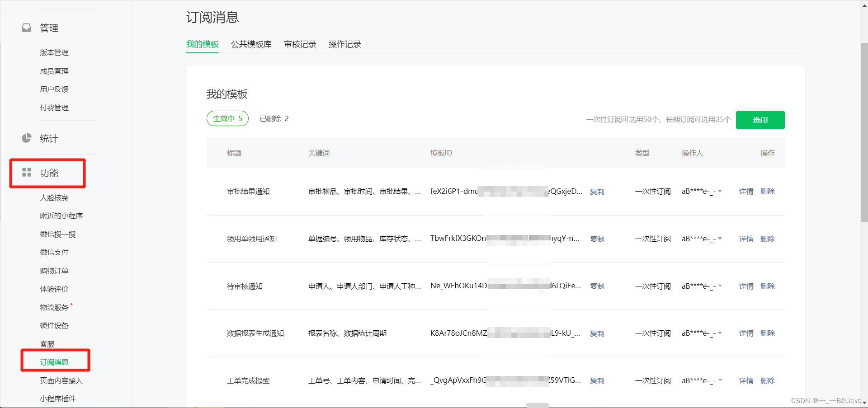The height and width of the screenshot is (408, 868).
Task: Click the 关键词 column header
Action: point(319,153)
